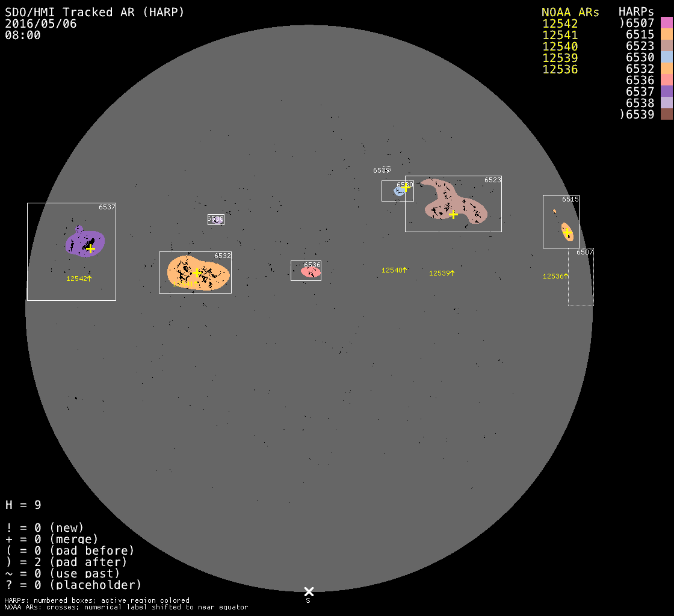Click the yellow cross inside purple region 6537

[x=90, y=248]
